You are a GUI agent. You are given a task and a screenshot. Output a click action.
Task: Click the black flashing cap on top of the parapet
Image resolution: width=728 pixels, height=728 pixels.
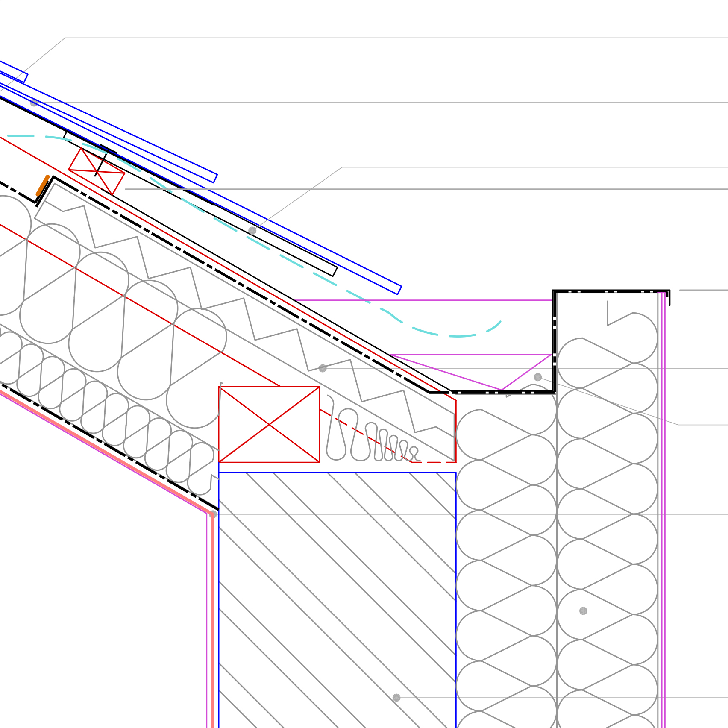(x=611, y=291)
